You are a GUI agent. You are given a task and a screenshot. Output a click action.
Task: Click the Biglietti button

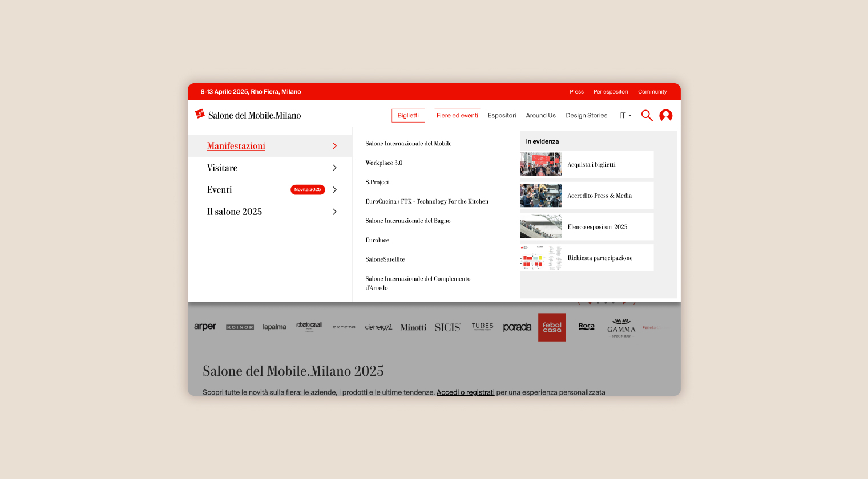408,115
